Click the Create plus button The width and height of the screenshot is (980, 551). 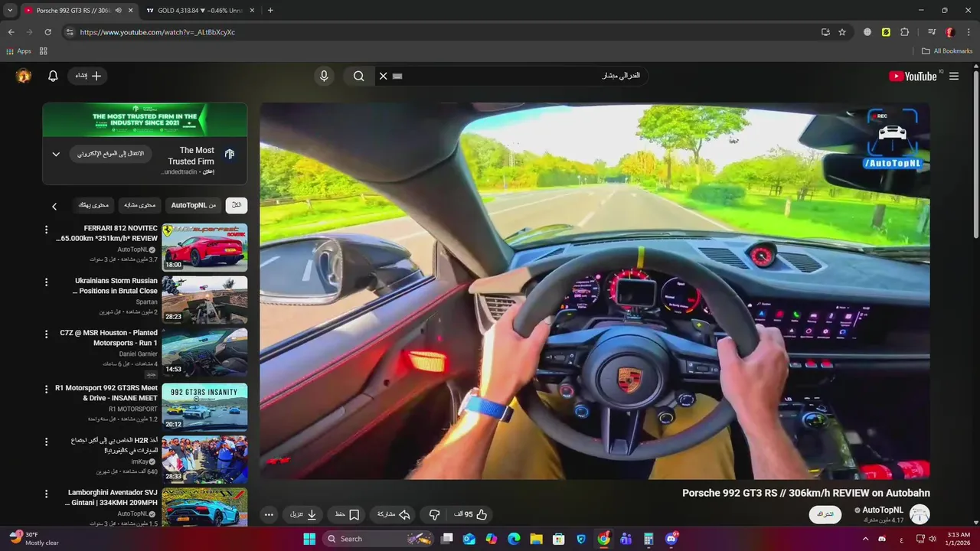point(88,76)
